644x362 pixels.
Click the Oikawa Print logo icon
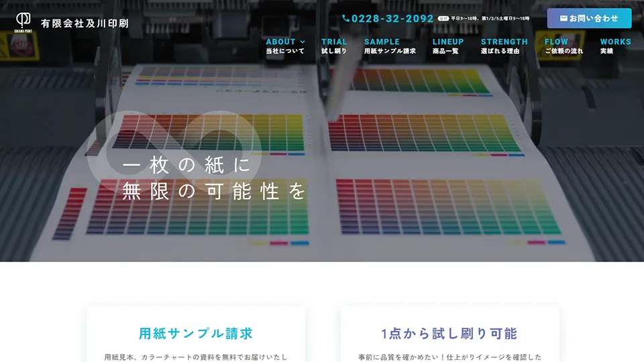point(23,21)
